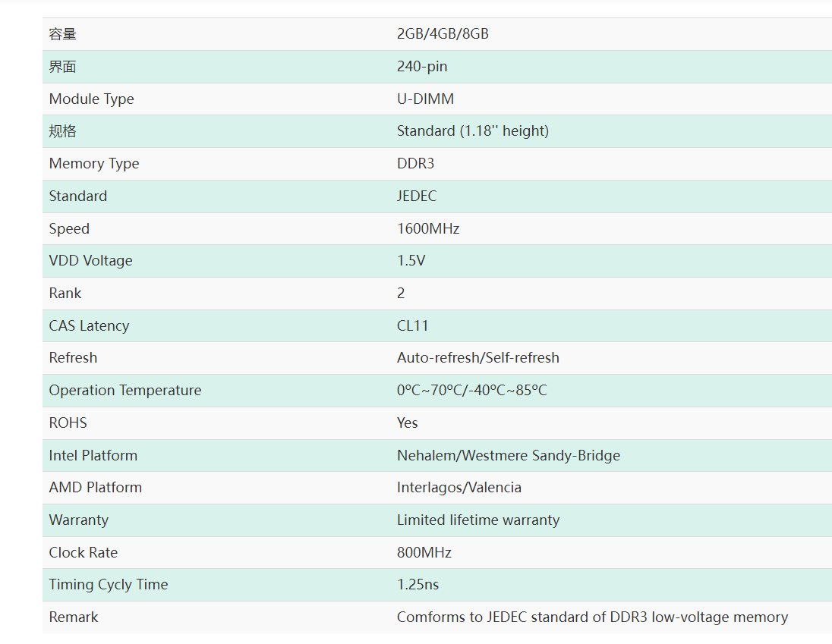Click the '1.5V' value
The image size is (832, 644).
click(x=411, y=261)
